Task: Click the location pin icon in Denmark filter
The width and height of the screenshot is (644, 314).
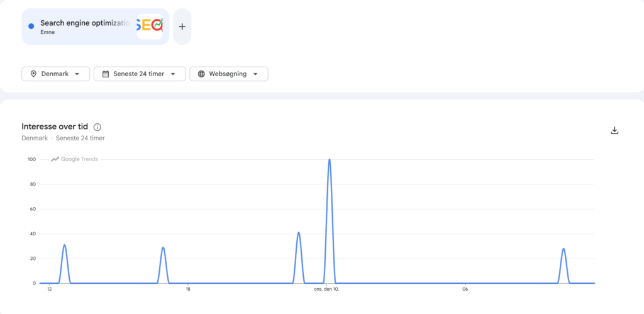Action: (x=34, y=74)
